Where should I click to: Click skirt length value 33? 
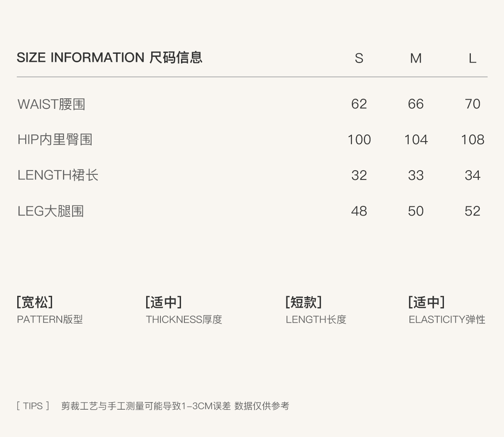[x=415, y=175]
